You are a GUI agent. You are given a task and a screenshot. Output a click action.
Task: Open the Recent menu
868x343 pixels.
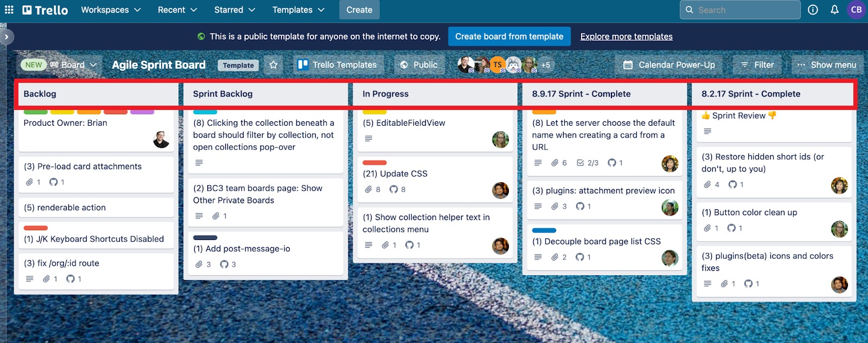[177, 10]
